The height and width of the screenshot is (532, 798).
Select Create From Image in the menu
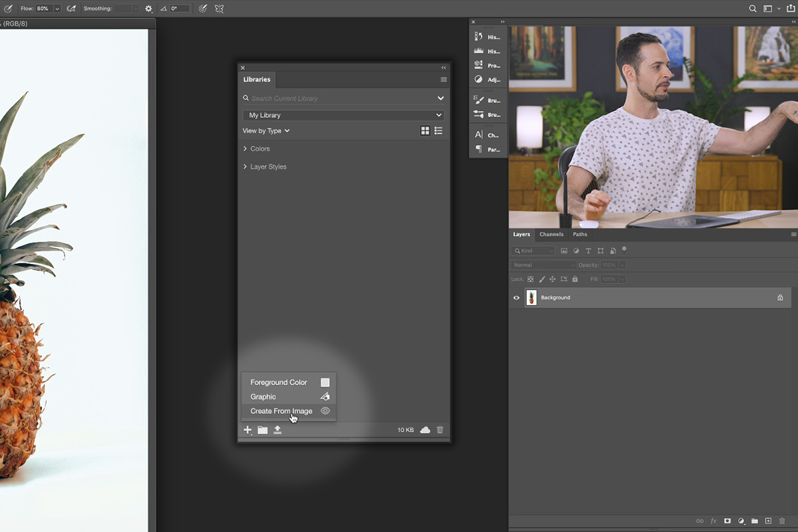281,410
